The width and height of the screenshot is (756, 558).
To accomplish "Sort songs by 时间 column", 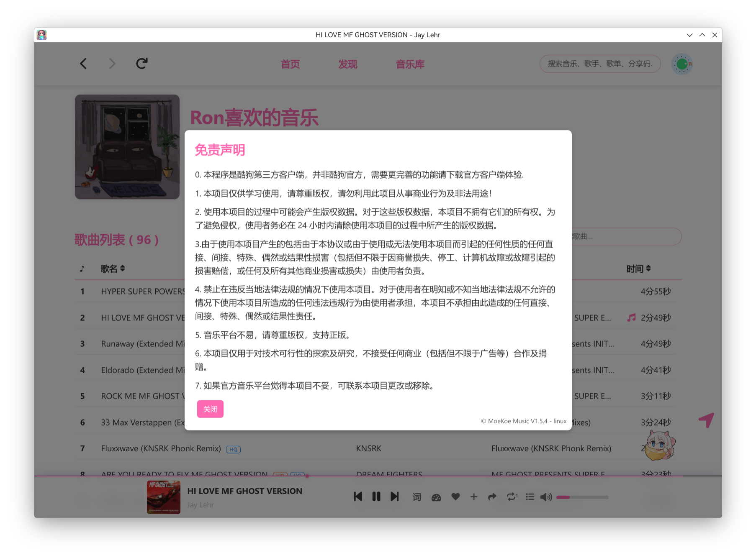I will (638, 269).
